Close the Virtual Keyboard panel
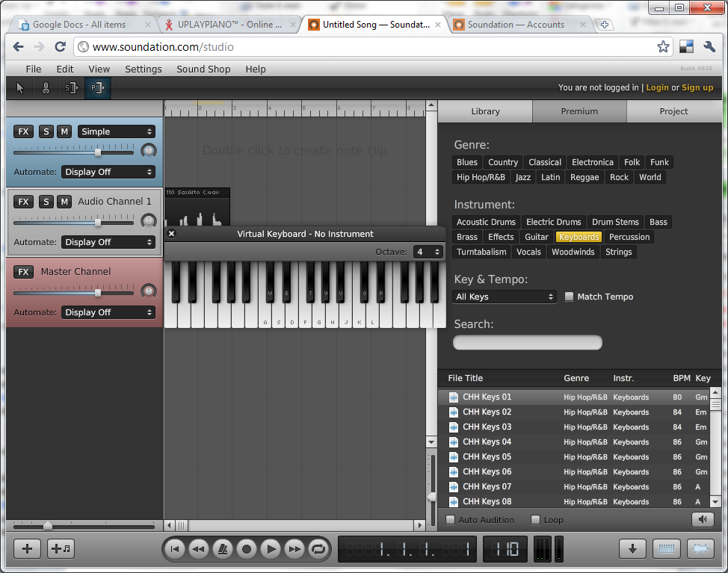 (171, 233)
